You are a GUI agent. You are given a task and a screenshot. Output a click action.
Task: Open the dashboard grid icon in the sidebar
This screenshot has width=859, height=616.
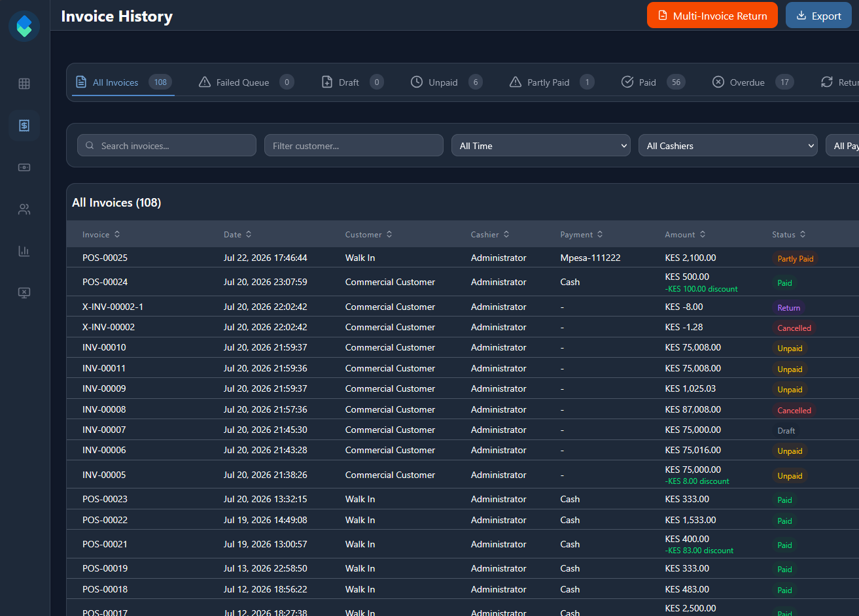pos(24,84)
